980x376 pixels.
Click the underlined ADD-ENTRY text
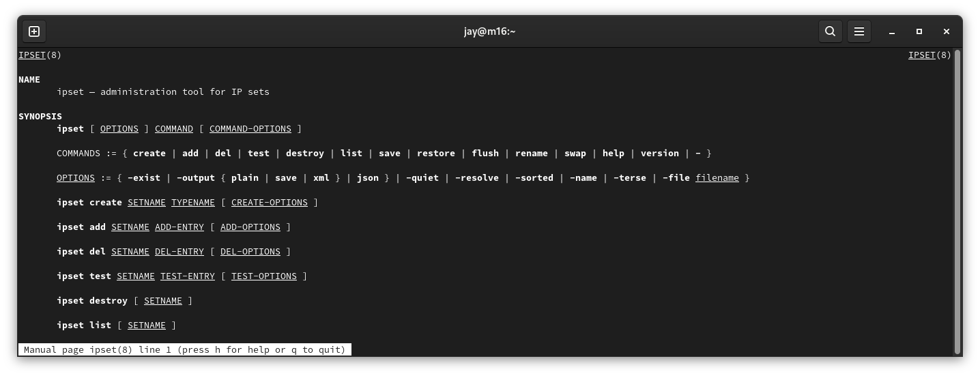(x=179, y=227)
